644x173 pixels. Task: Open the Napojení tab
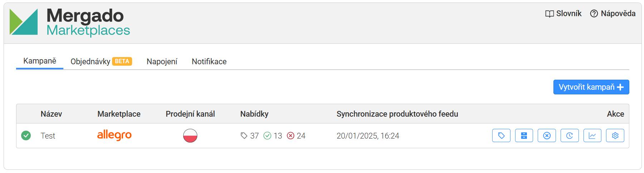tap(162, 61)
